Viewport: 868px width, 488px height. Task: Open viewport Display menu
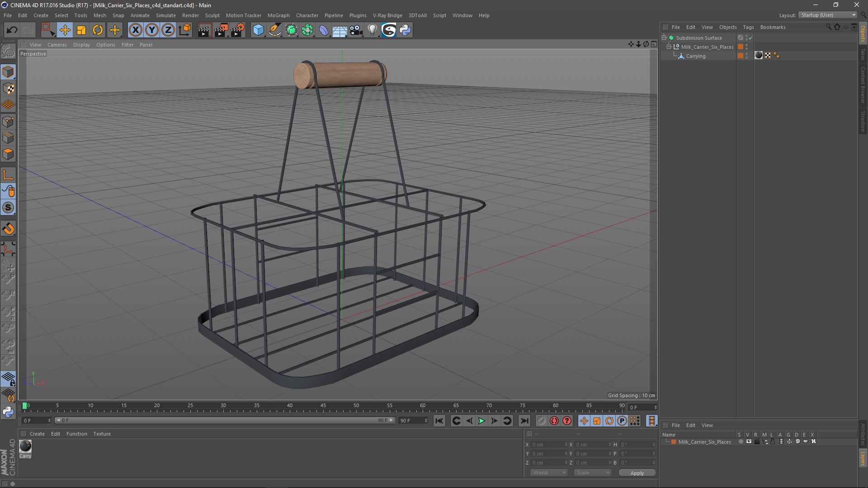(x=81, y=45)
